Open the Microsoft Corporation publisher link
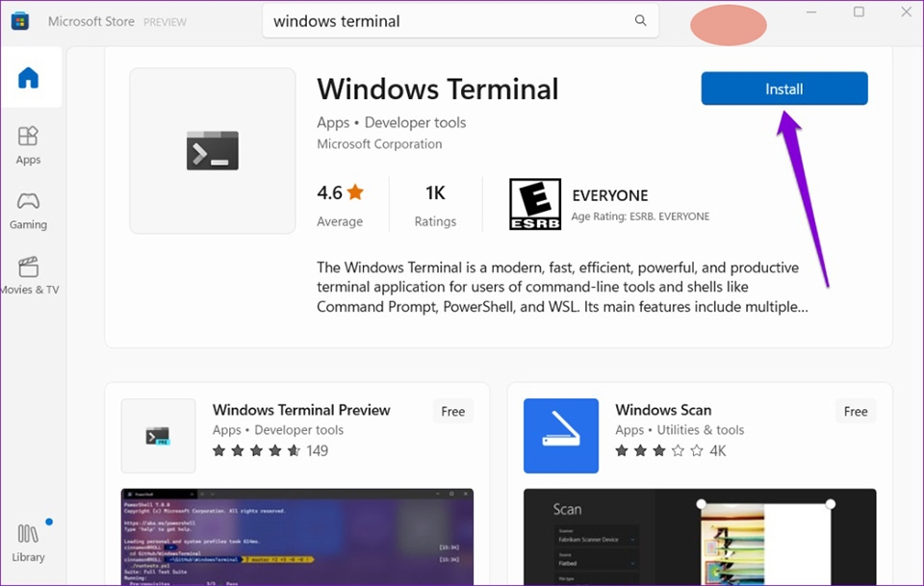The image size is (924, 586). (x=378, y=143)
